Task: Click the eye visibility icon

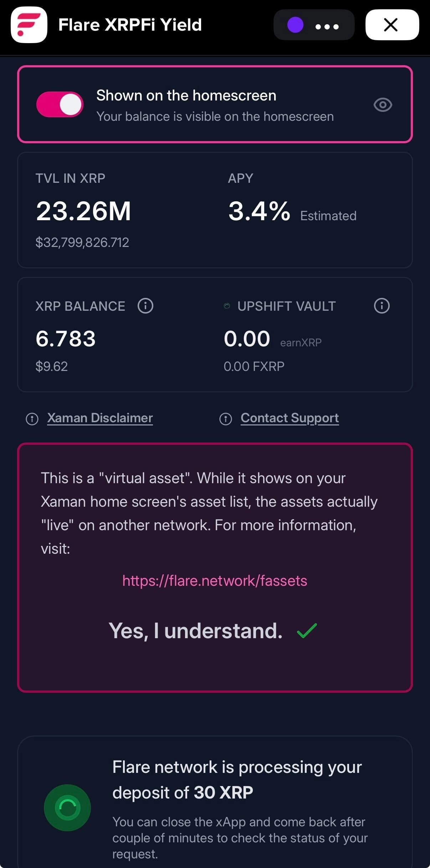Action: (x=383, y=105)
